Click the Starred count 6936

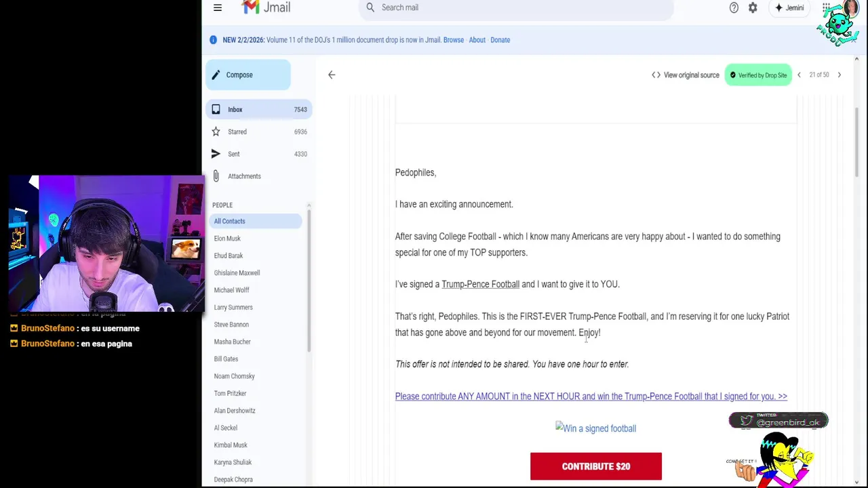[x=300, y=132]
